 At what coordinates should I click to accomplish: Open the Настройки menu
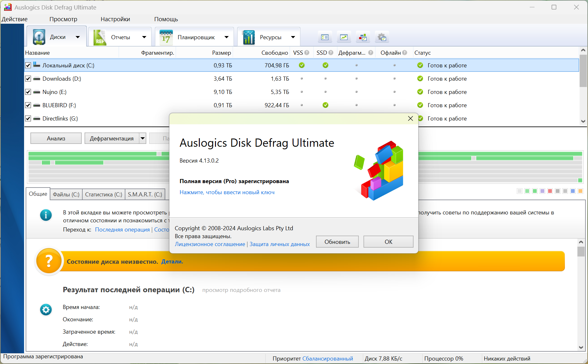coord(115,19)
